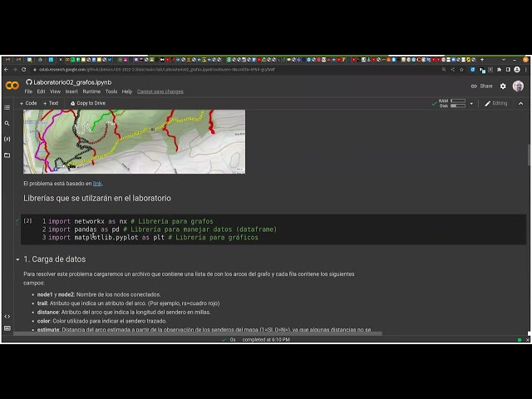Open the code snippets <> icon
This screenshot has height=399, width=532.
click(x=7, y=316)
